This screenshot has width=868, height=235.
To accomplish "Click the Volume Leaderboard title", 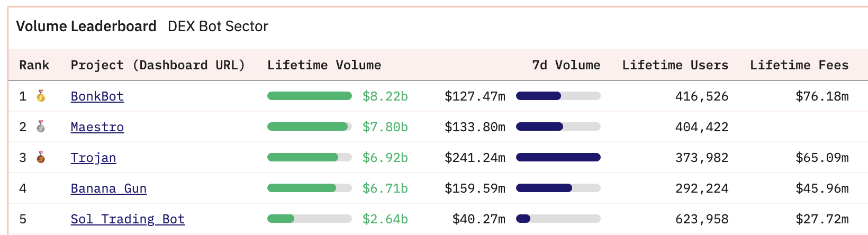I will 86,26.
